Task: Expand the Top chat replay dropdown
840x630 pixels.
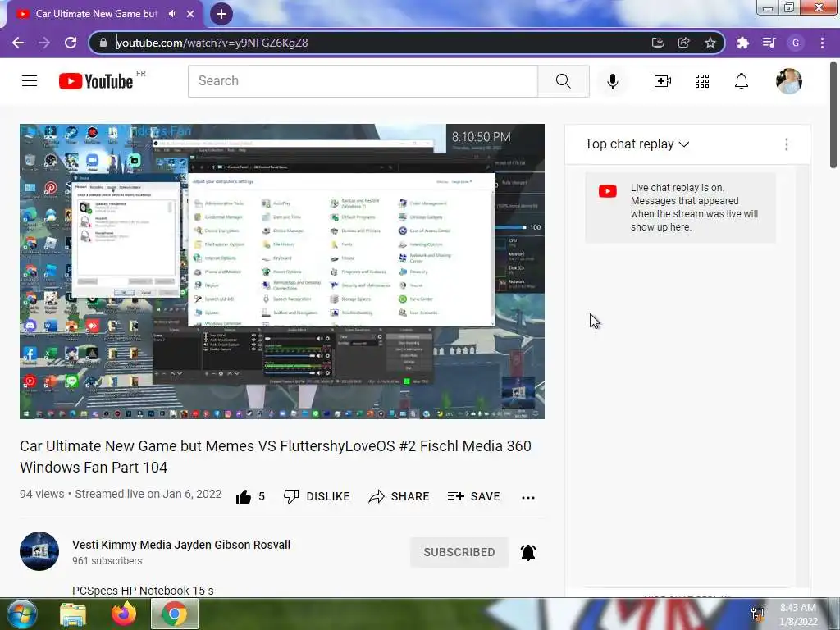Action: click(x=637, y=144)
